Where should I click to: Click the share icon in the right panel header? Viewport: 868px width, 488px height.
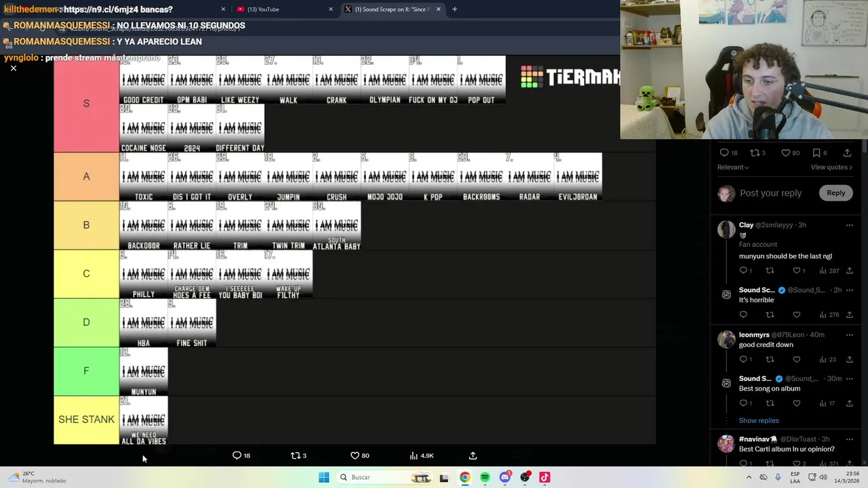pyautogui.click(x=847, y=152)
